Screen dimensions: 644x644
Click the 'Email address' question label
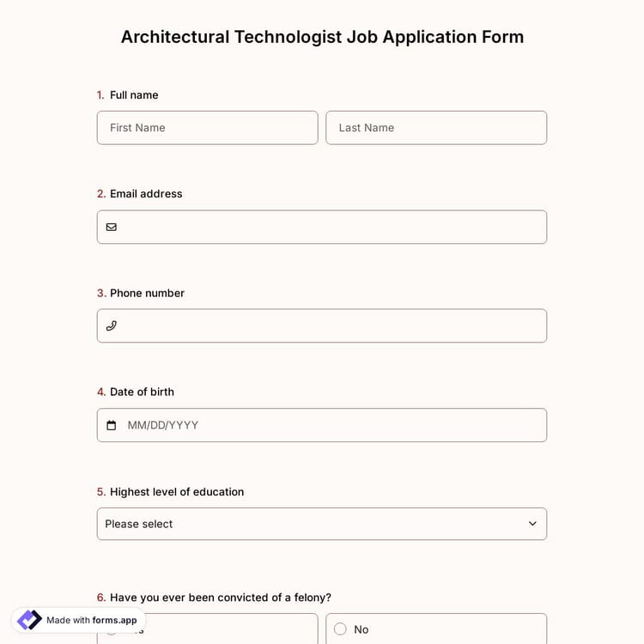pos(146,194)
